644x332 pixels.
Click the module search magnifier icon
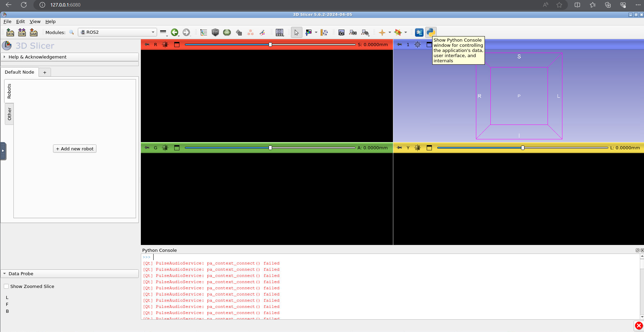(x=72, y=32)
